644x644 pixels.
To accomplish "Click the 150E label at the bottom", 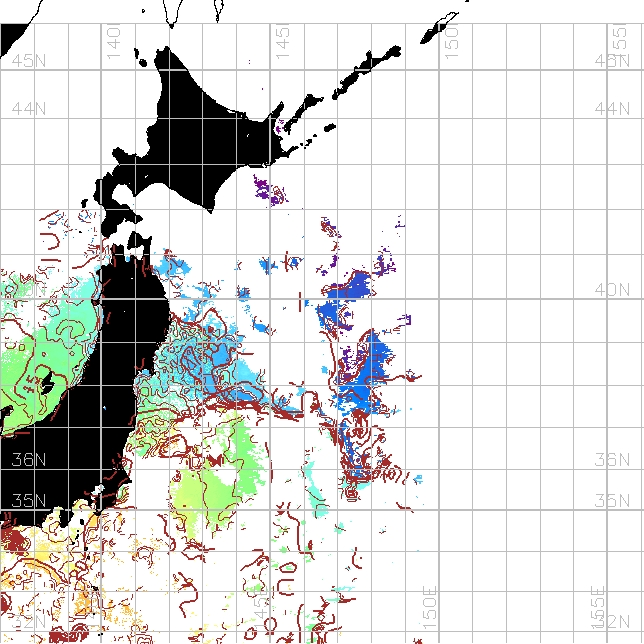I will point(430,605).
